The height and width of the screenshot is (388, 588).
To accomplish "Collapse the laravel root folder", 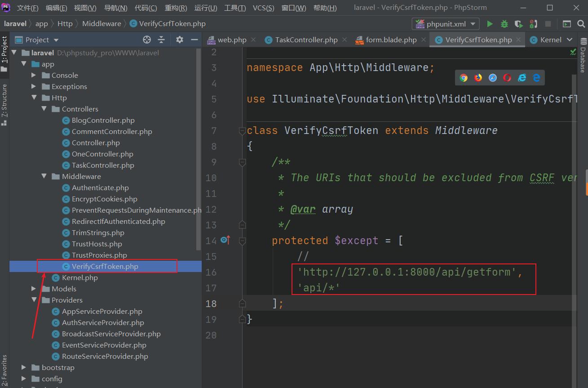I will pyautogui.click(x=14, y=53).
